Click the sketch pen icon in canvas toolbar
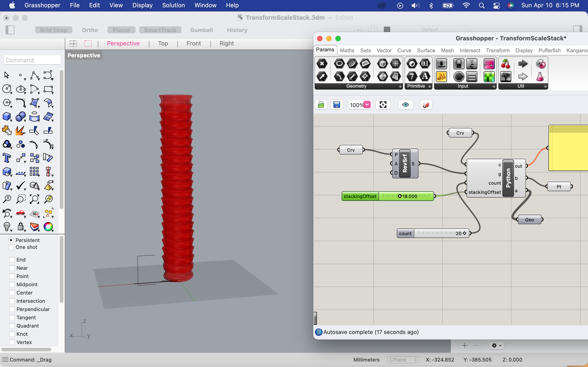This screenshot has height=367, width=588. [426, 105]
